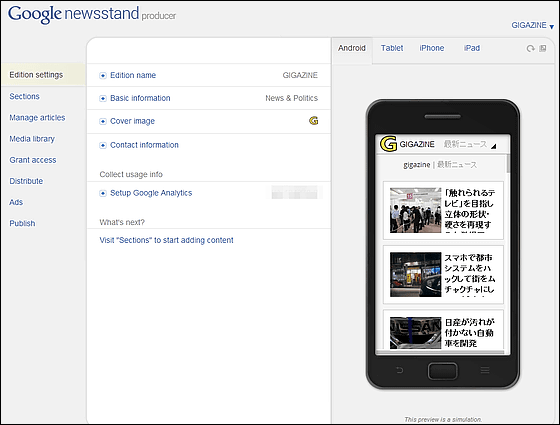
Task: Expand the Cover image row
Action: [103, 121]
